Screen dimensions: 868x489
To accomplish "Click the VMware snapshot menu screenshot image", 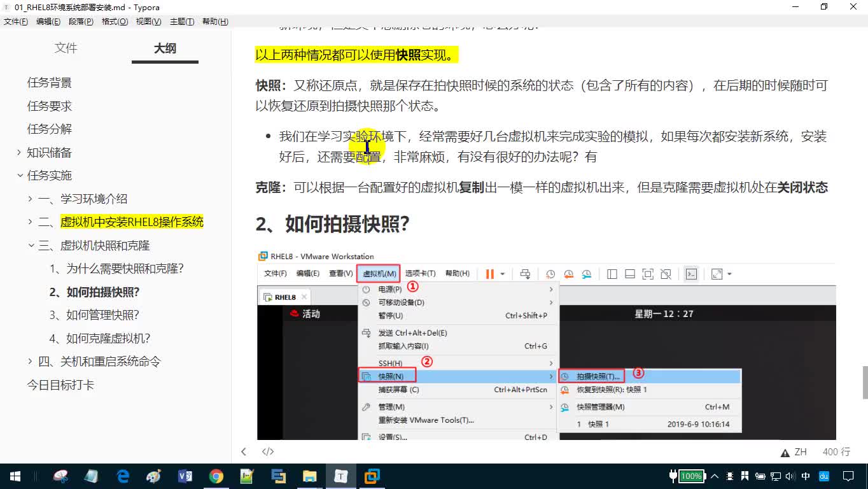I will [546, 344].
